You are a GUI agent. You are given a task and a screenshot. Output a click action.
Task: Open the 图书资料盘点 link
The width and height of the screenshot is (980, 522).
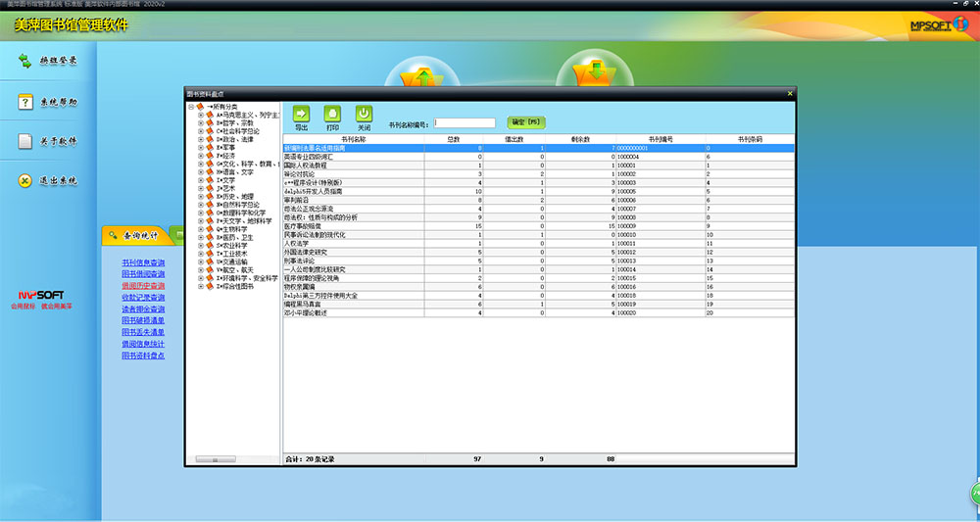click(x=143, y=356)
